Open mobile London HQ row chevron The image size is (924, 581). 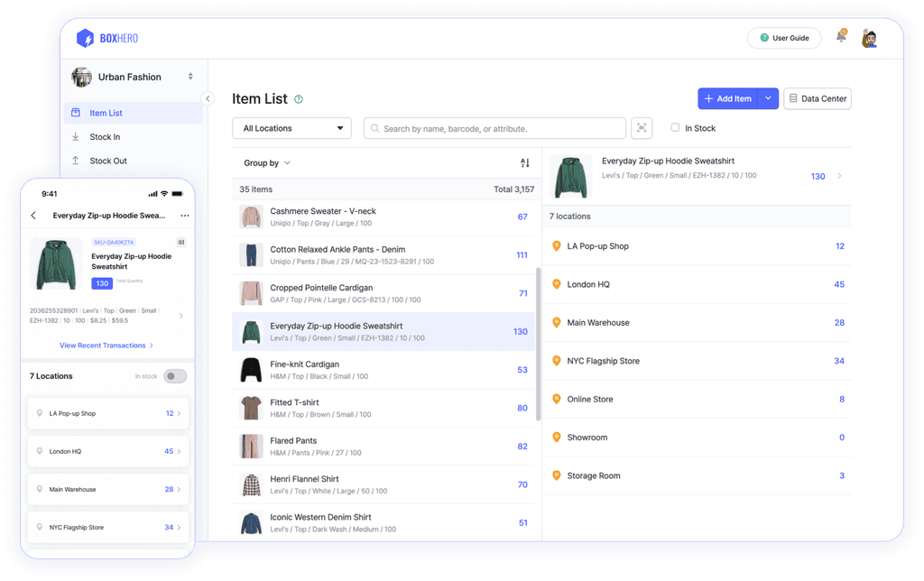tap(180, 451)
